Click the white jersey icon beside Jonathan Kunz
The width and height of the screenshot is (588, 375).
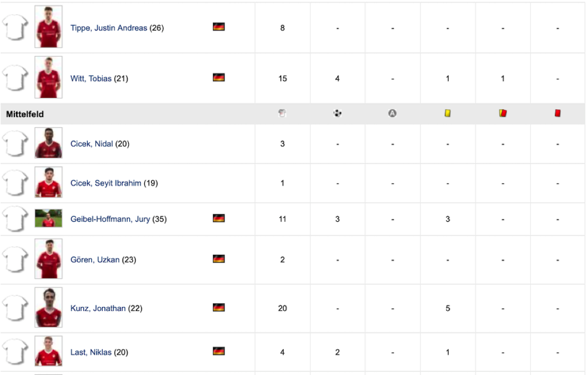pyautogui.click(x=16, y=308)
